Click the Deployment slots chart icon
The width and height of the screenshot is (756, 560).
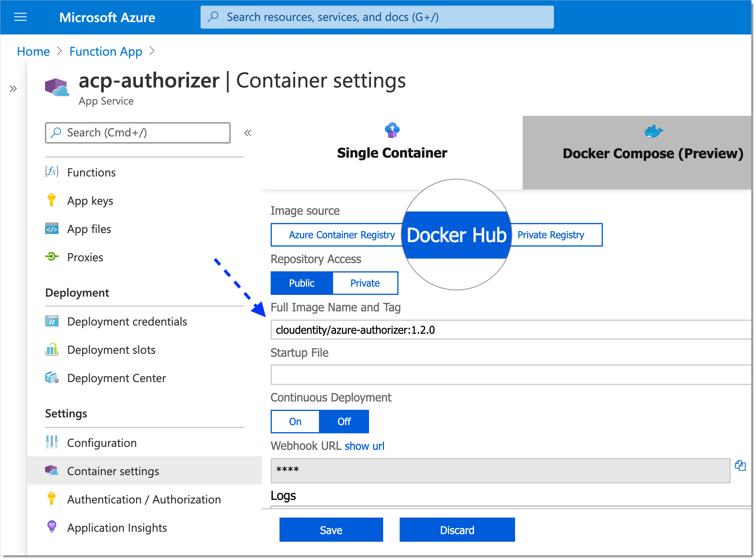52,349
